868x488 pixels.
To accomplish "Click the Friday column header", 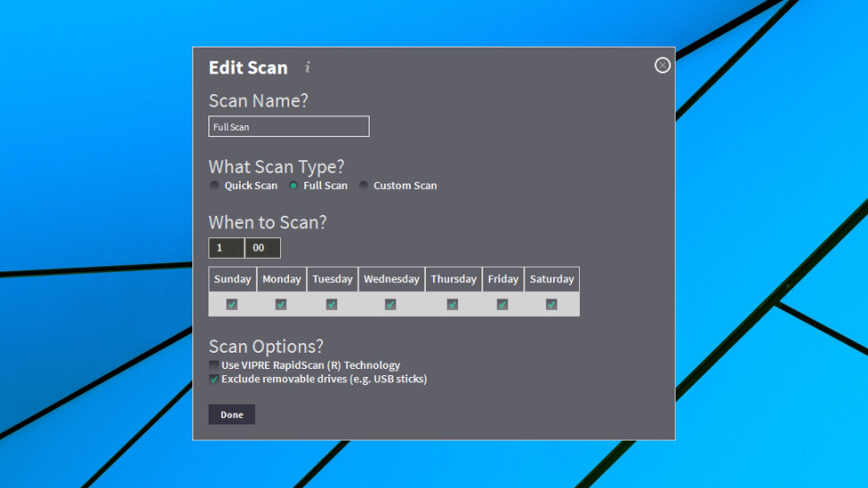I will (503, 279).
